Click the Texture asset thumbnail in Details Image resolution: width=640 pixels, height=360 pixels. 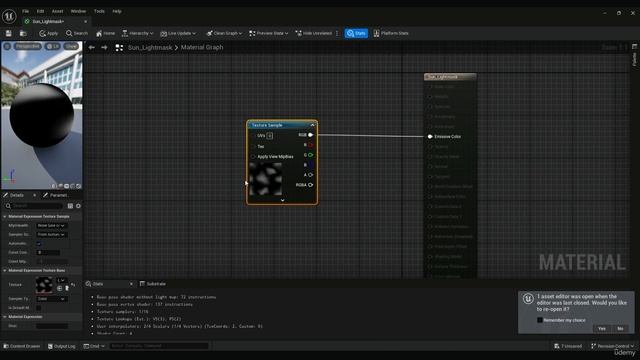tap(44, 284)
